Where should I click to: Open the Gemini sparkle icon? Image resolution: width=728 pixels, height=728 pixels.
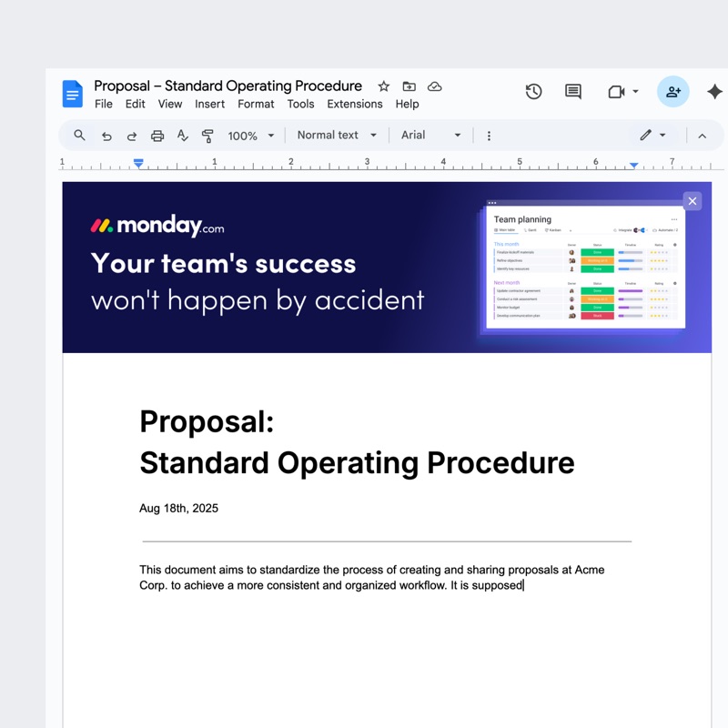tap(714, 92)
